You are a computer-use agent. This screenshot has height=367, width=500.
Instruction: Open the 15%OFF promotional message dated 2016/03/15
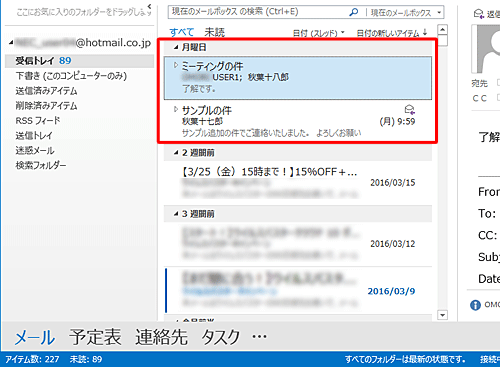tap(298, 182)
